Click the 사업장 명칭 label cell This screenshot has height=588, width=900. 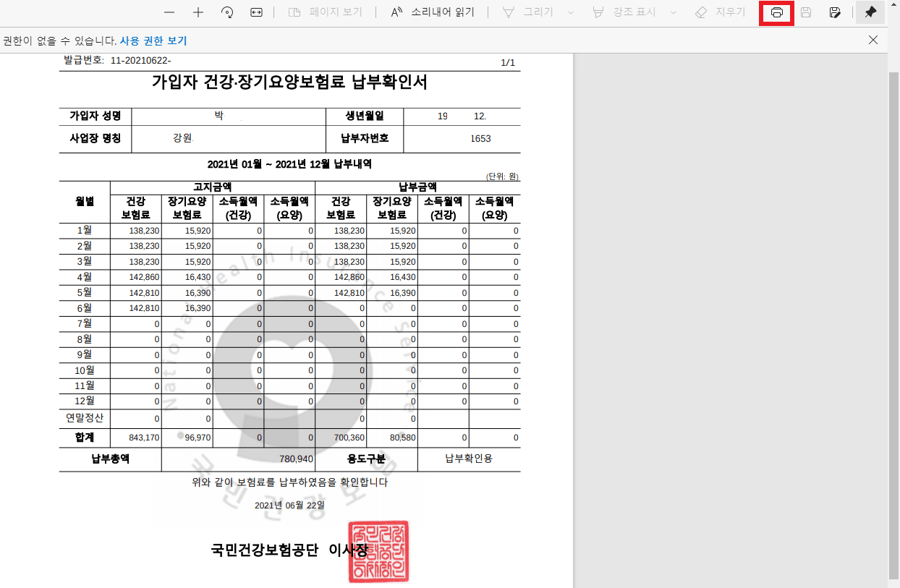(95, 138)
